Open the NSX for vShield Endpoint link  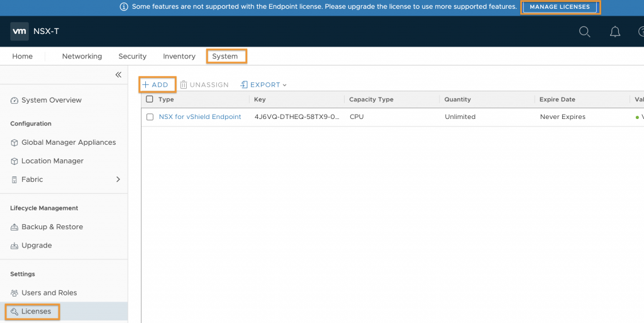pyautogui.click(x=200, y=116)
